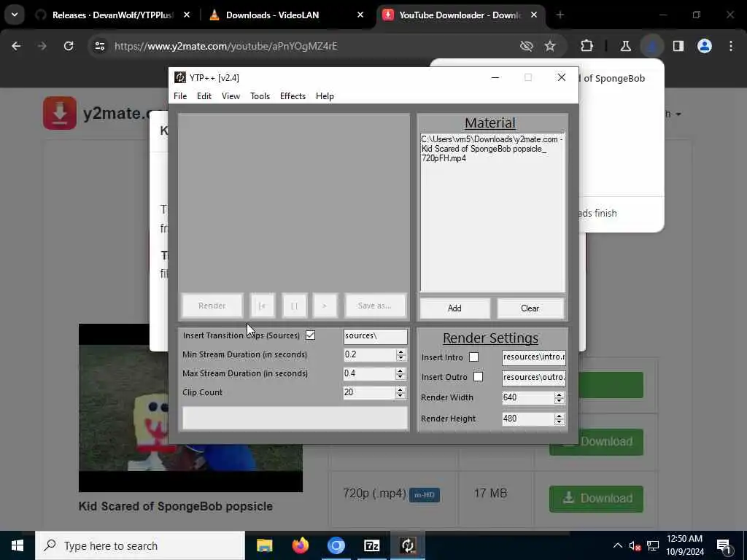Increase Max Stream Duration with up arrow

(400, 370)
